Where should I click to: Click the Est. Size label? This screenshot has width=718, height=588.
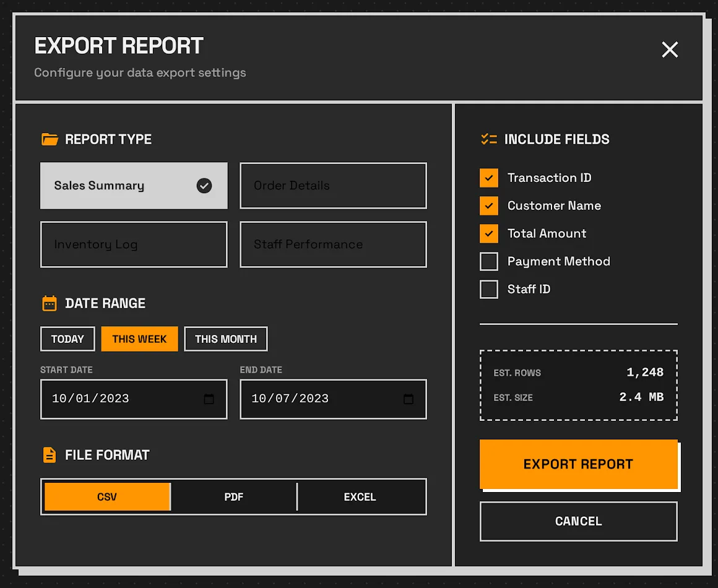pyautogui.click(x=513, y=398)
